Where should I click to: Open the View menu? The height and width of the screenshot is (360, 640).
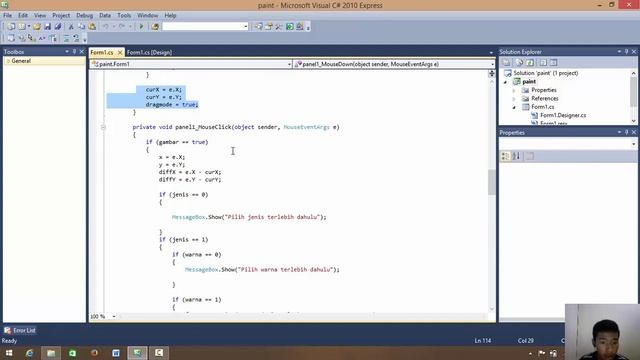40,16
